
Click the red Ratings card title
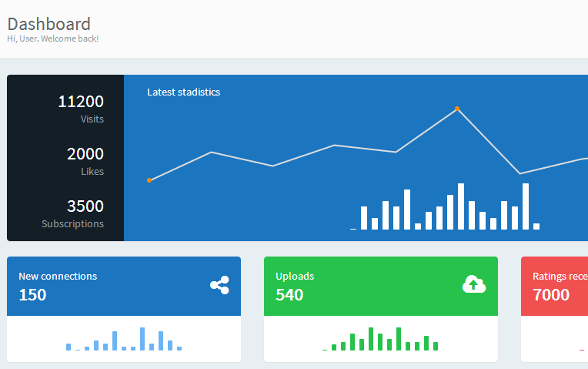click(x=560, y=276)
